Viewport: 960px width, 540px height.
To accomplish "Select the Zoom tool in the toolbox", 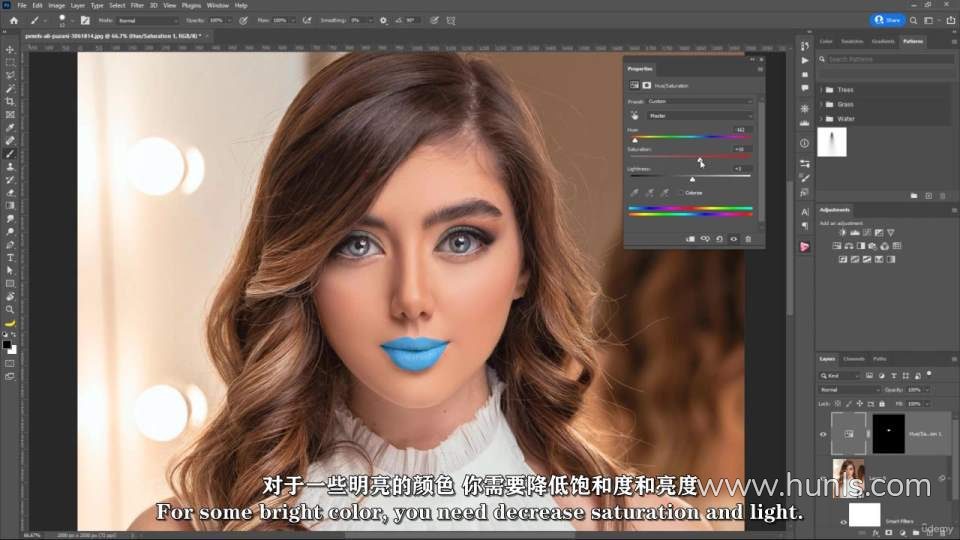I will pyautogui.click(x=10, y=310).
